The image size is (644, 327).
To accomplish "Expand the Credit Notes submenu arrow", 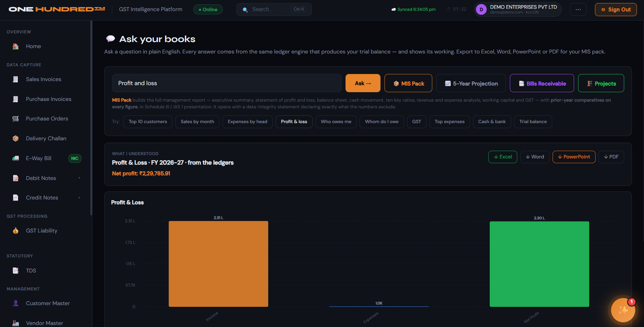I will 79,198.
